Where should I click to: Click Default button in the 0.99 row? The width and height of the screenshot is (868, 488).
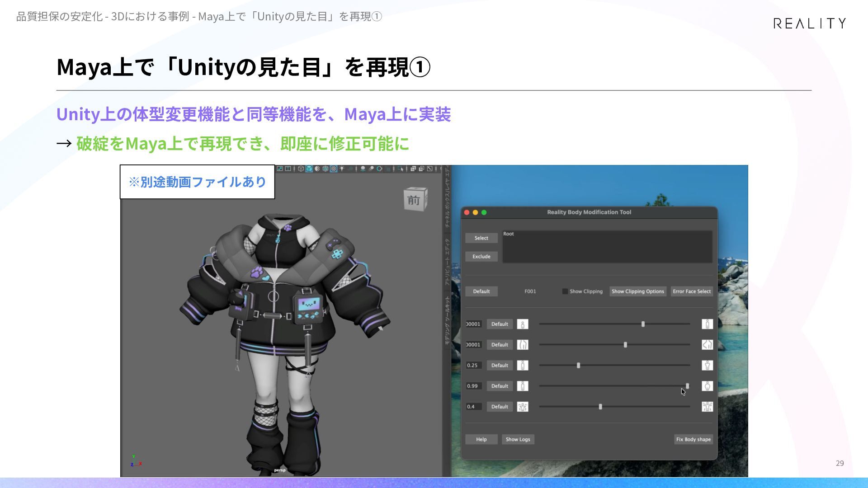[x=500, y=386]
